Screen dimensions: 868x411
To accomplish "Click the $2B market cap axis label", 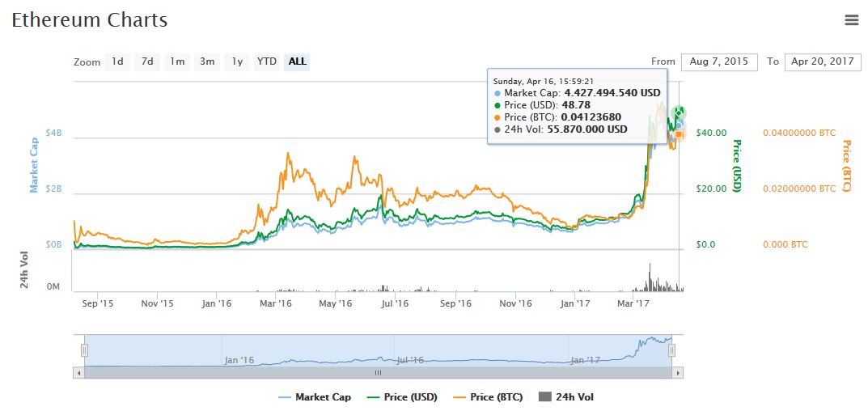I will click(x=55, y=189).
